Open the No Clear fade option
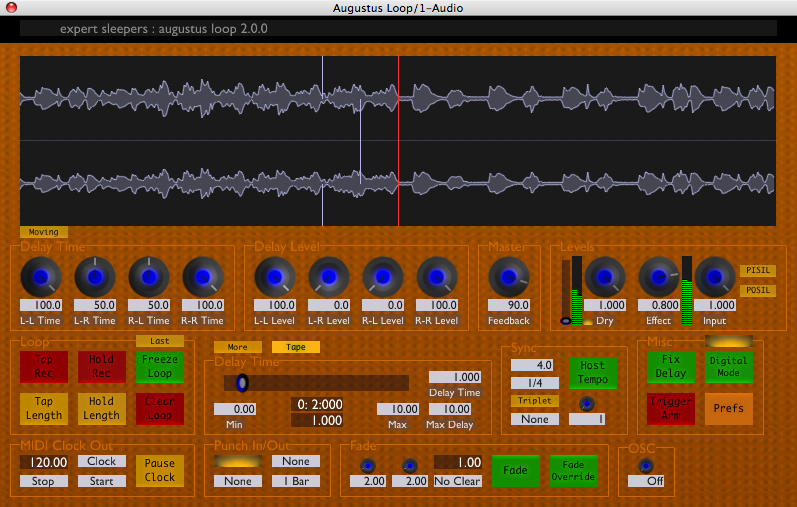797x507 pixels. pos(458,481)
